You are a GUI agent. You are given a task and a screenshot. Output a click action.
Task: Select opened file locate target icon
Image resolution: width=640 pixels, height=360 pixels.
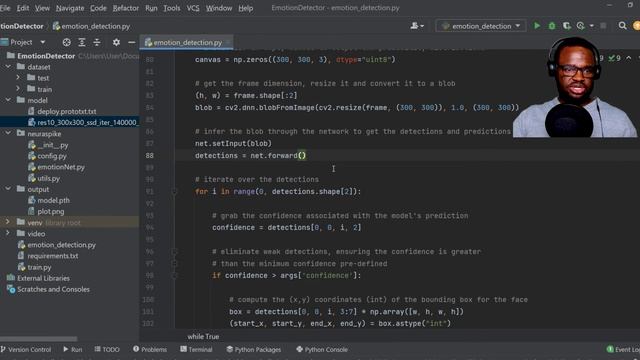coord(67,42)
